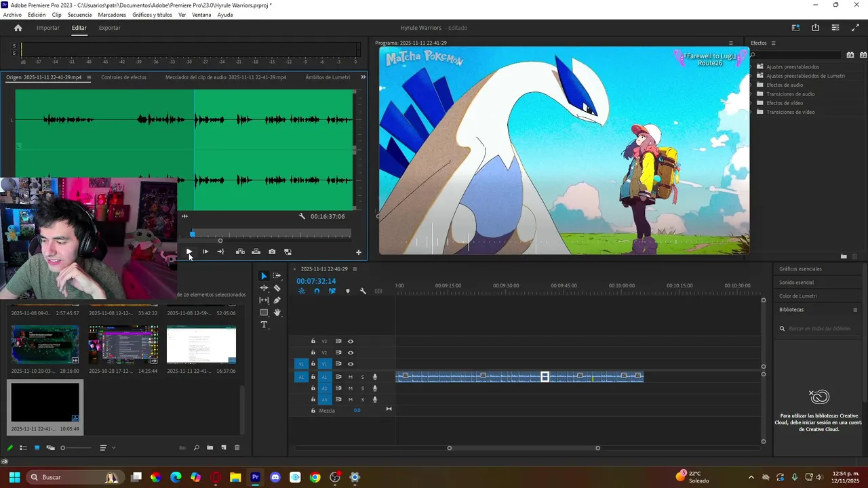Click Go to Out point in Source monitor
Image resolution: width=868 pixels, height=488 pixels.
pyautogui.click(x=220, y=251)
